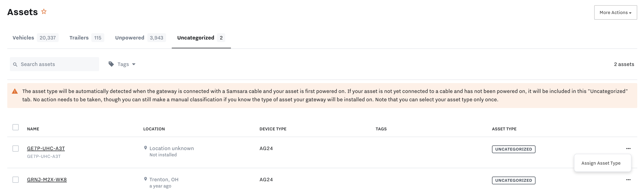The image size is (644, 195).
Task: Select the GRNJ-M2X-WK8 row checkbox
Action: pos(16,180)
